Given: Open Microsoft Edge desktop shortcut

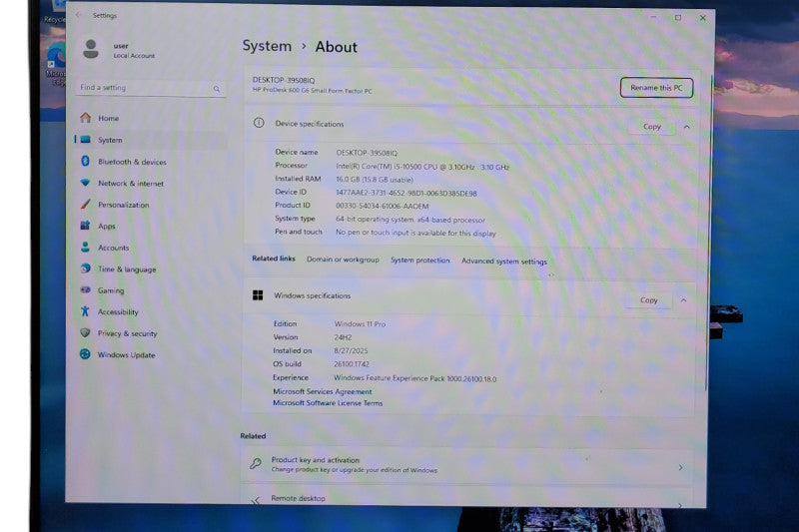Looking at the screenshot, I should tap(56, 64).
